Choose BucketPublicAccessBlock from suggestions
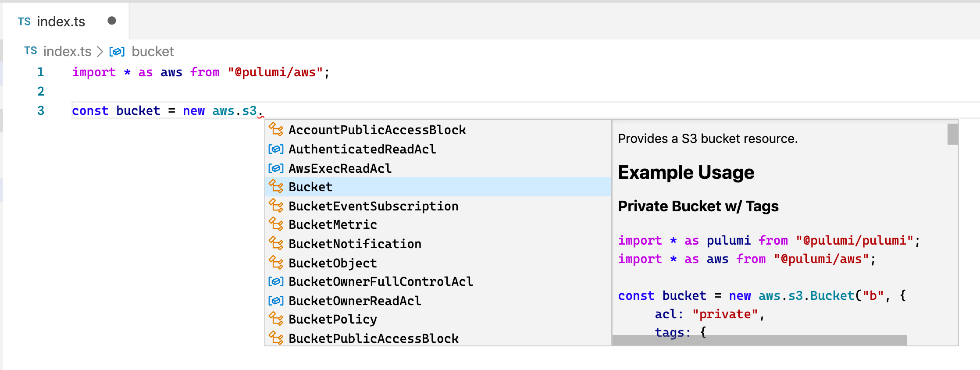This screenshot has height=370, width=980. pos(438,338)
